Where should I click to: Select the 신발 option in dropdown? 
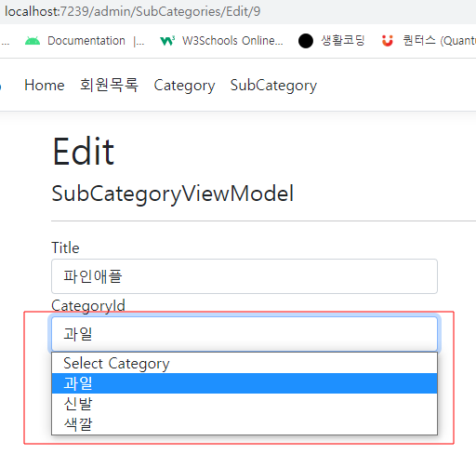pyautogui.click(x=245, y=404)
